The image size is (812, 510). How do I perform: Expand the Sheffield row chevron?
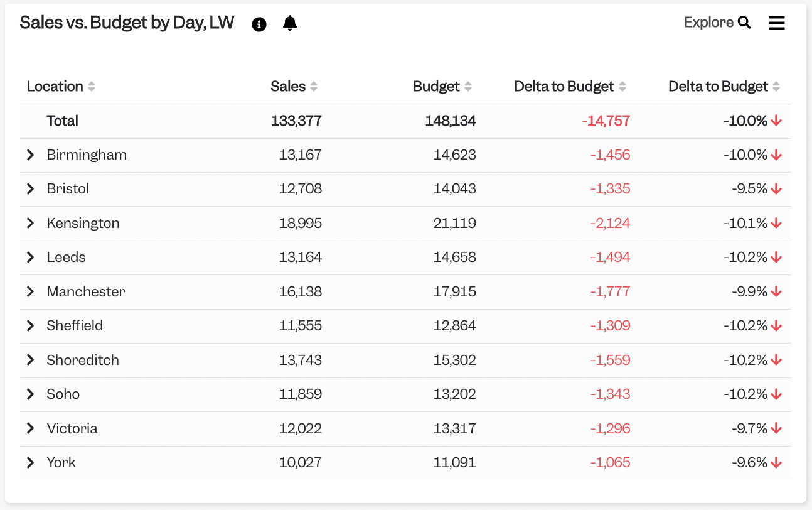(30, 325)
